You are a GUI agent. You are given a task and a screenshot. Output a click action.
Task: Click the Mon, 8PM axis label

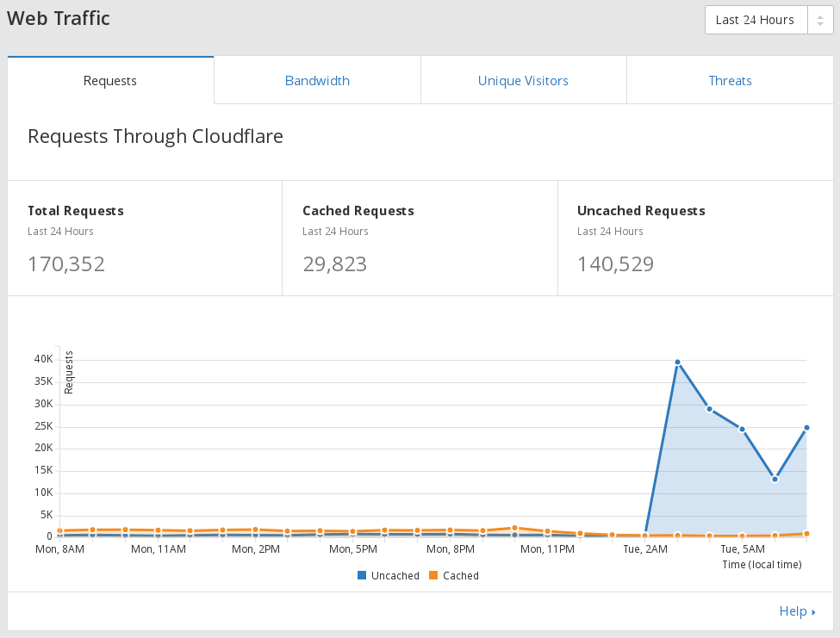(x=451, y=549)
